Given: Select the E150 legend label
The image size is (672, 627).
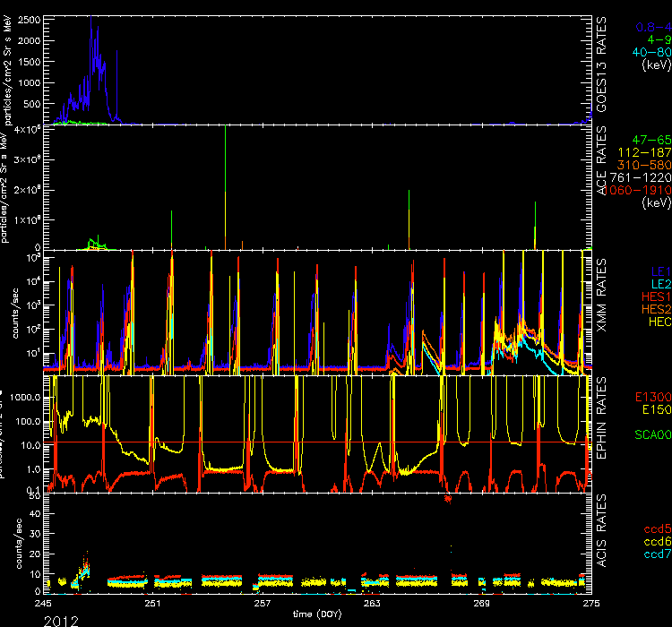Looking at the screenshot, I should click(655, 409).
